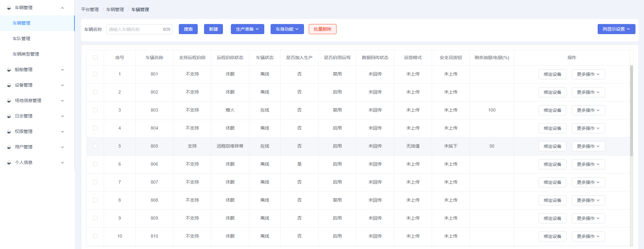Check the row checkbox for vehicle 801
The image size is (644, 249).
(x=95, y=74)
